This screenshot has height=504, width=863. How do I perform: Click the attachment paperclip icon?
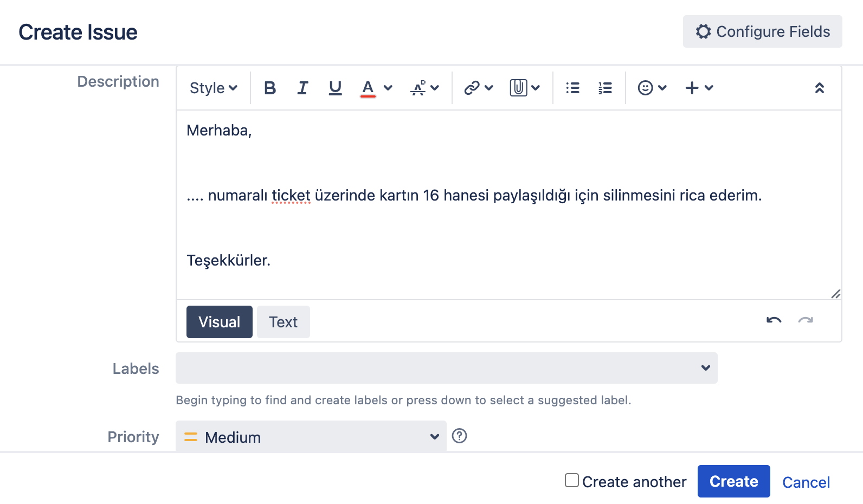point(518,88)
